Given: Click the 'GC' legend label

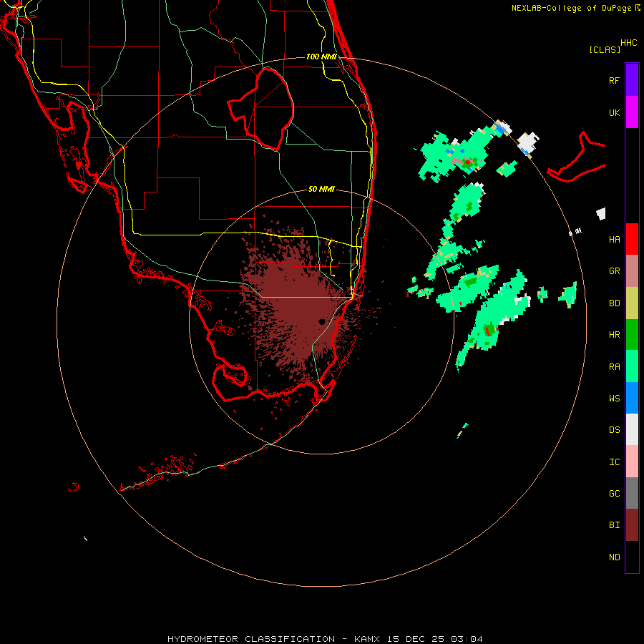Looking at the screenshot, I should tap(614, 494).
